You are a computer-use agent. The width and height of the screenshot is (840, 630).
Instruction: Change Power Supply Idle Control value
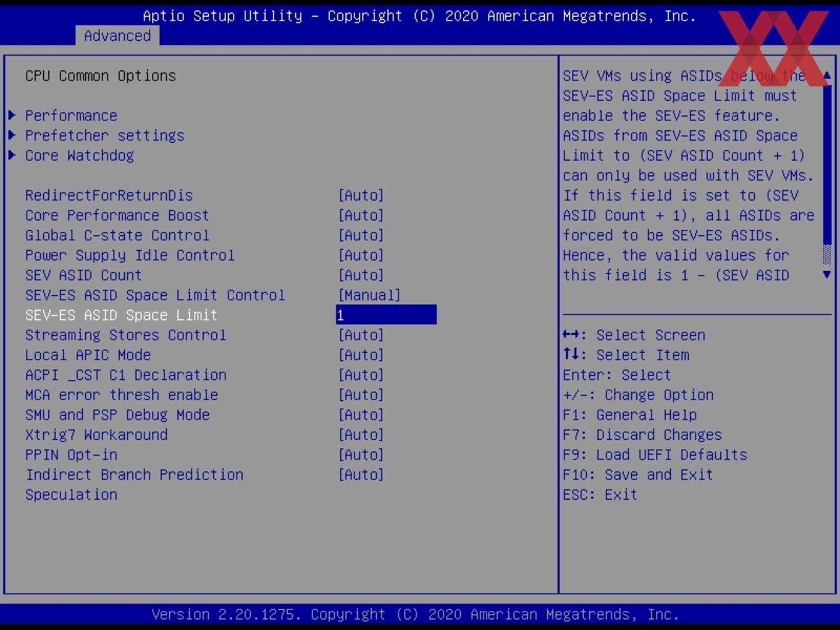pyautogui.click(x=361, y=255)
